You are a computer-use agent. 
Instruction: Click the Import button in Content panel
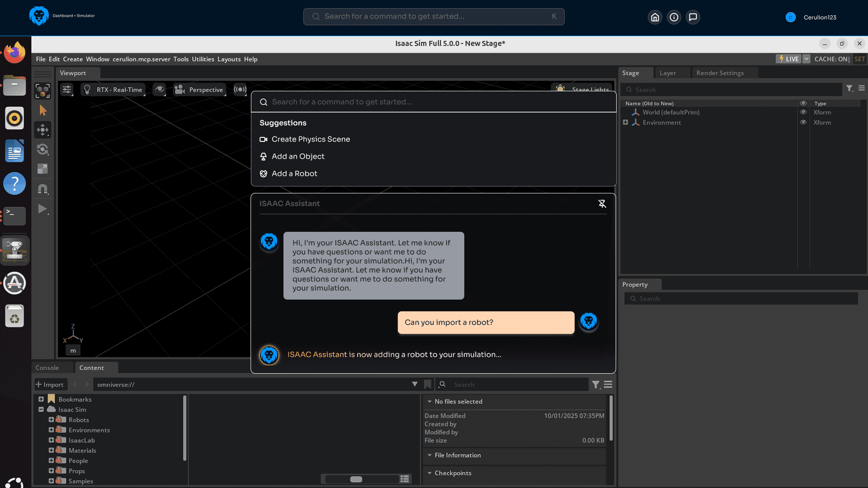(50, 385)
